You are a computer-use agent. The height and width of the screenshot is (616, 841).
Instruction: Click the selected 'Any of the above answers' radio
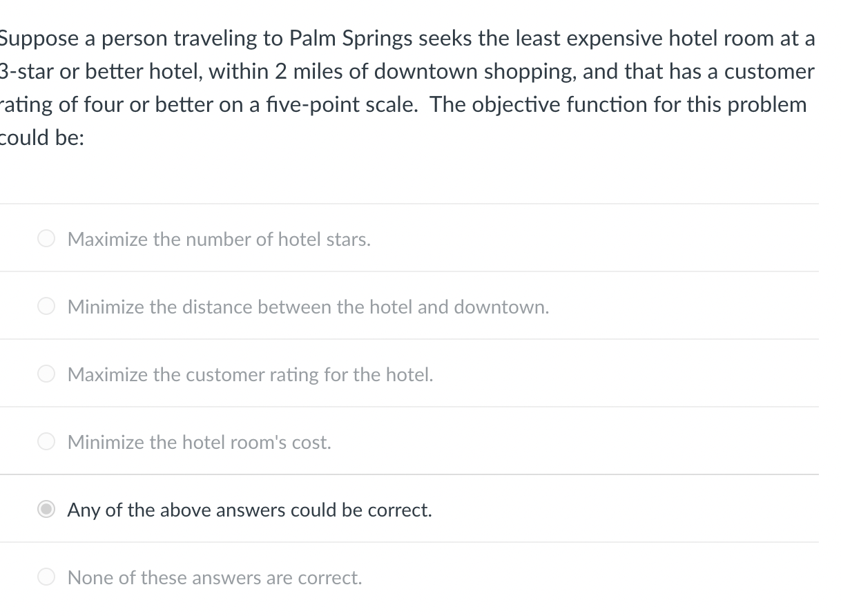(46, 509)
